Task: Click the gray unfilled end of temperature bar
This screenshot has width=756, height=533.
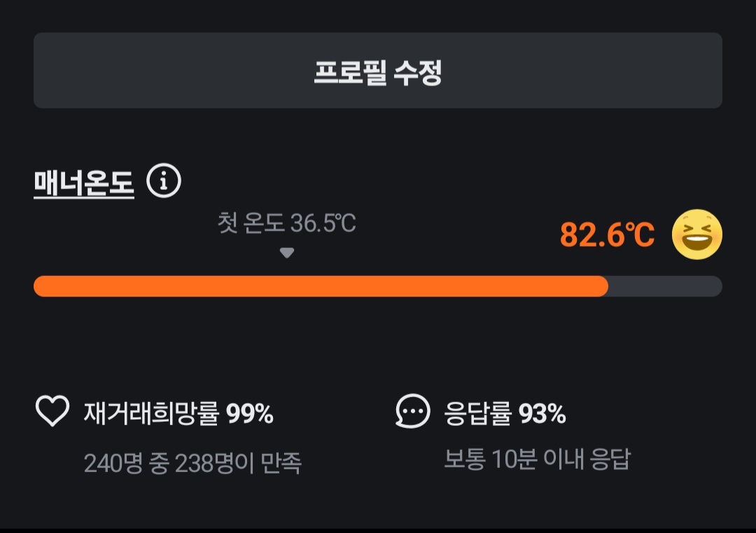Action: pyautogui.click(x=665, y=286)
